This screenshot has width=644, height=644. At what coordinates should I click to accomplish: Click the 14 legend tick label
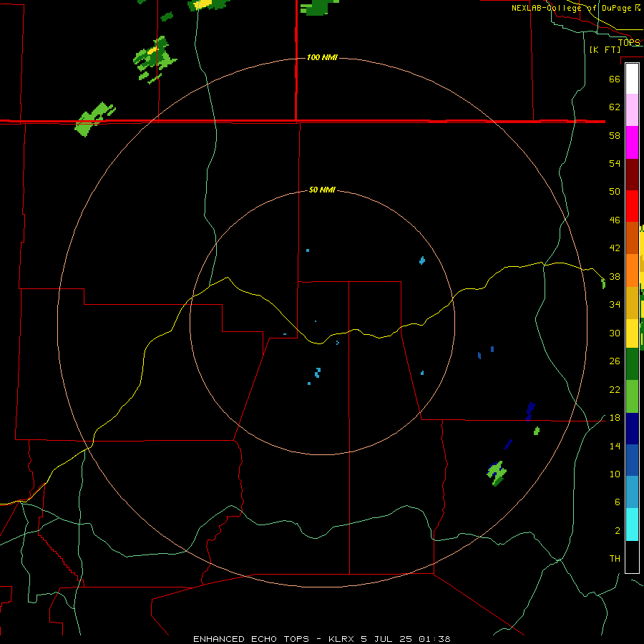coord(615,446)
